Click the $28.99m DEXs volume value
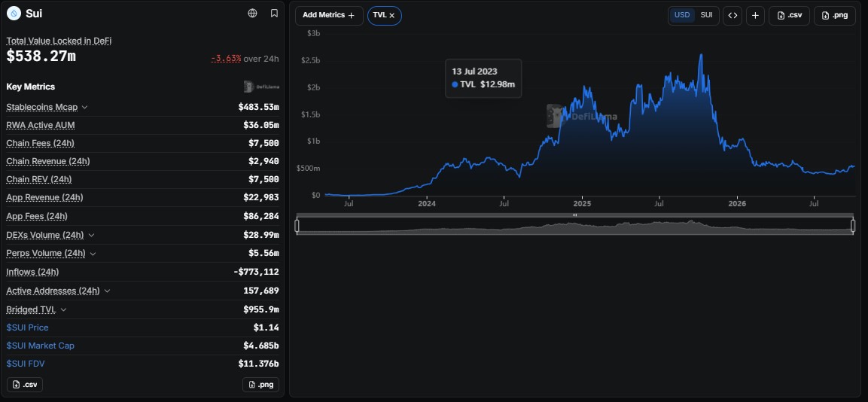 click(x=260, y=236)
